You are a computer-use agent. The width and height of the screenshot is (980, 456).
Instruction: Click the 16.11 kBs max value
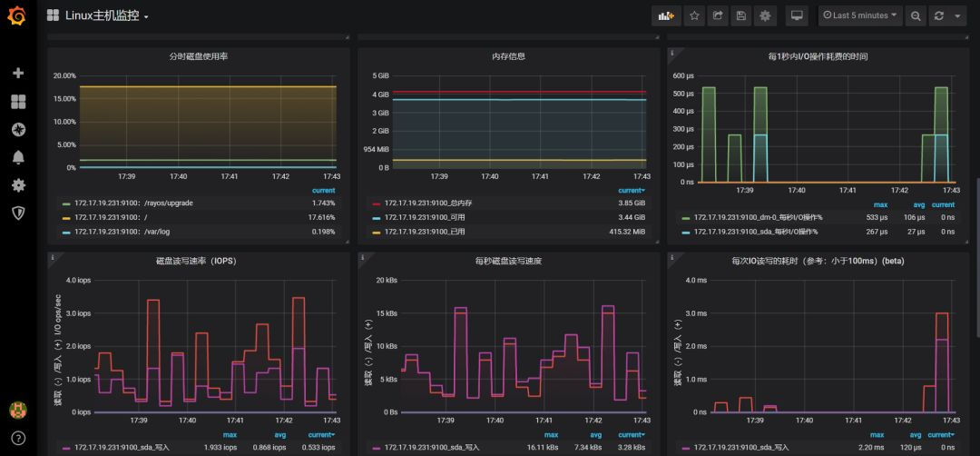pos(541,447)
